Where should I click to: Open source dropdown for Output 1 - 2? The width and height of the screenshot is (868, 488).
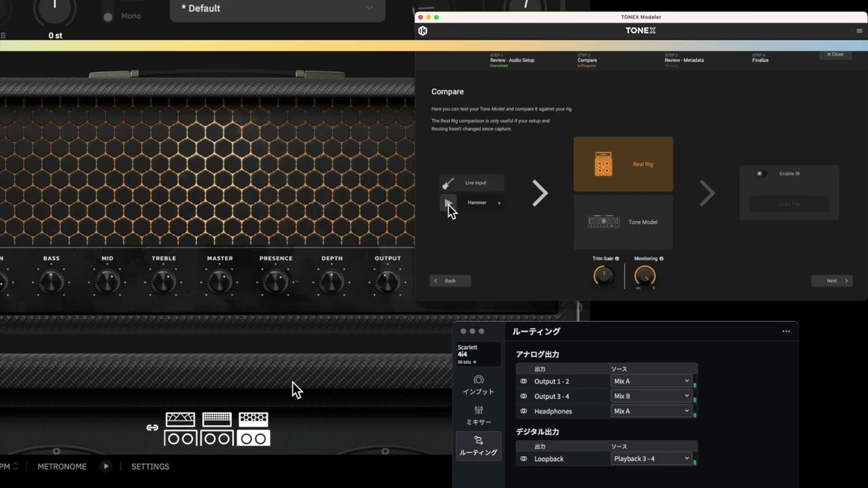coord(651,381)
